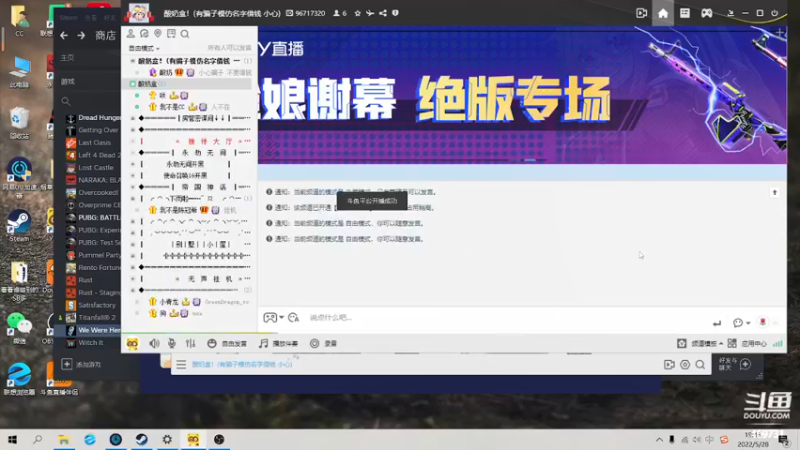Click the 录音 record button
The image size is (800, 450).
[323, 343]
